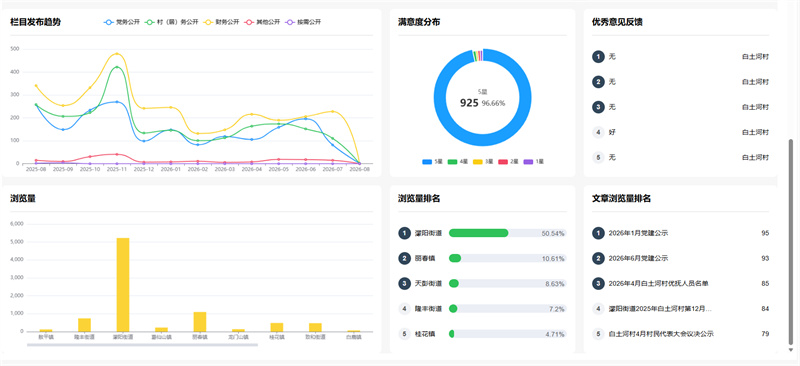
Task: Click the 隆丰街道 bar in the 浏览量 chart
Action: [84, 325]
